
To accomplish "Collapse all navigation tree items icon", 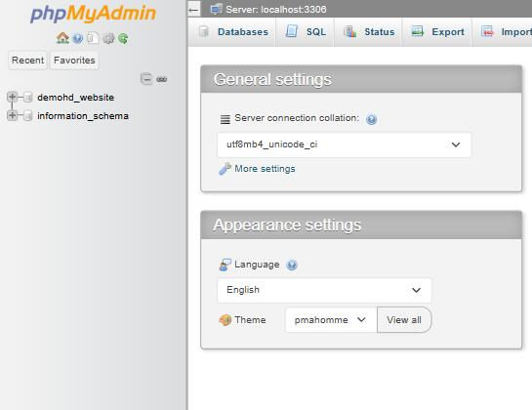I will (146, 79).
